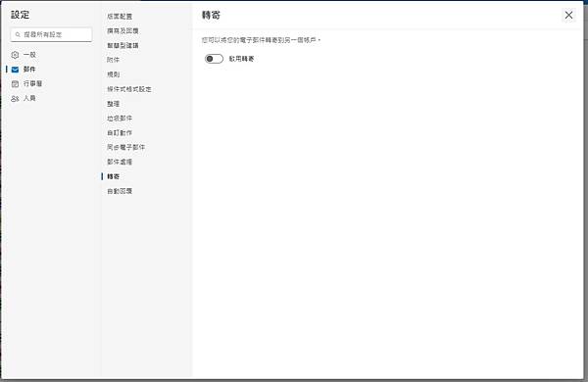Select the 郵件 mail envelope icon
588x382 pixels.
click(x=15, y=70)
